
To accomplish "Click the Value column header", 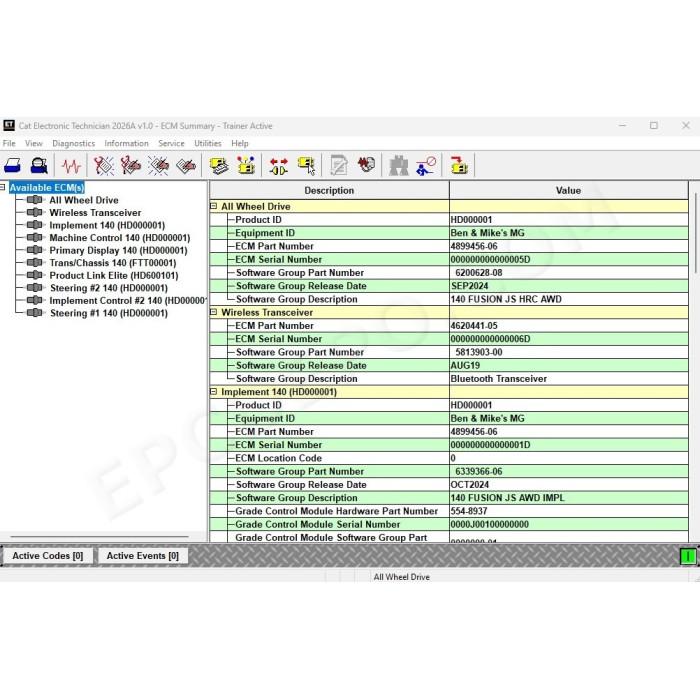I will [569, 190].
